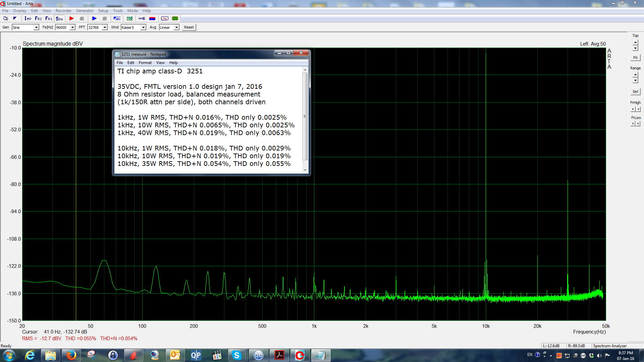Click the red sine wave signal icon
Viewport: 644px width, 362px height.
pyautogui.click(x=165, y=18)
